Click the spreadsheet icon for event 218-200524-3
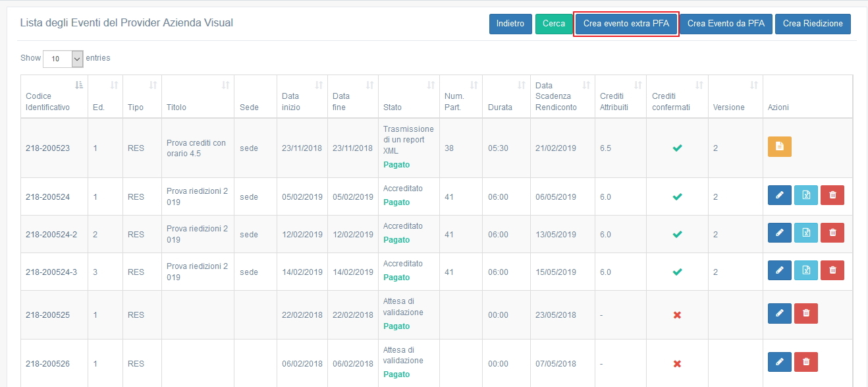The width and height of the screenshot is (868, 387). tap(806, 270)
